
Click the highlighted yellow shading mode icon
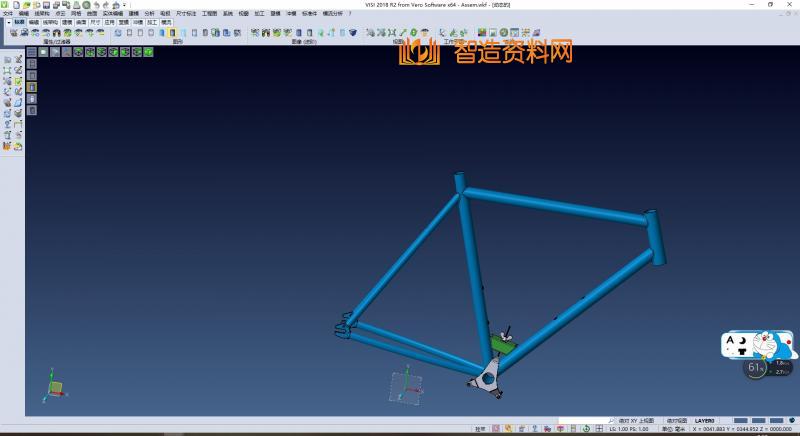tap(172, 33)
